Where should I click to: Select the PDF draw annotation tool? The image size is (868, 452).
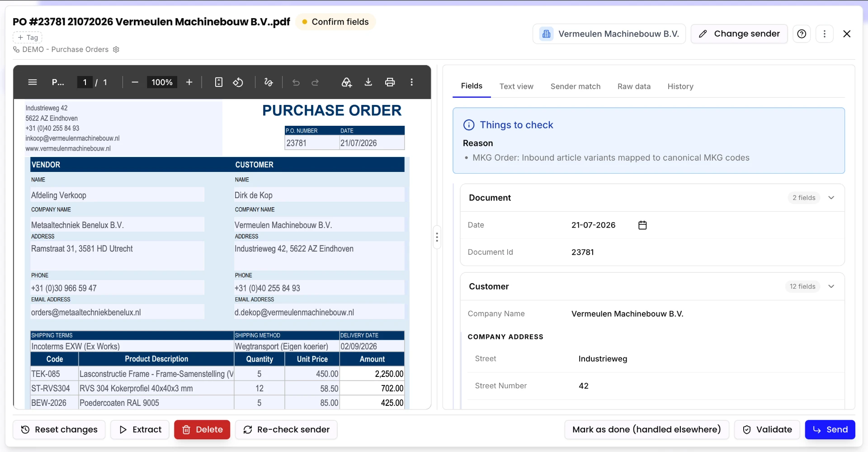[269, 82]
